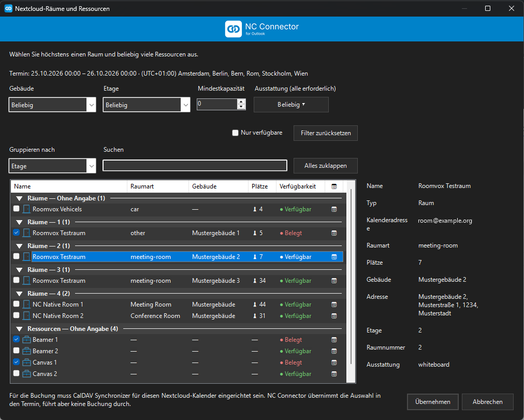
Task: Open the Gebäude dropdown
Action: (x=52, y=105)
